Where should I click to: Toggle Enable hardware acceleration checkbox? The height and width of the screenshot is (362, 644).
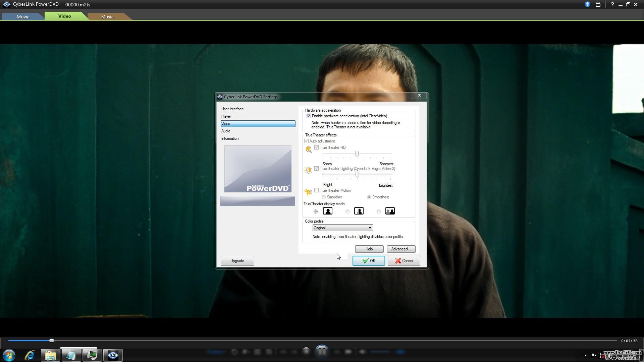309,116
